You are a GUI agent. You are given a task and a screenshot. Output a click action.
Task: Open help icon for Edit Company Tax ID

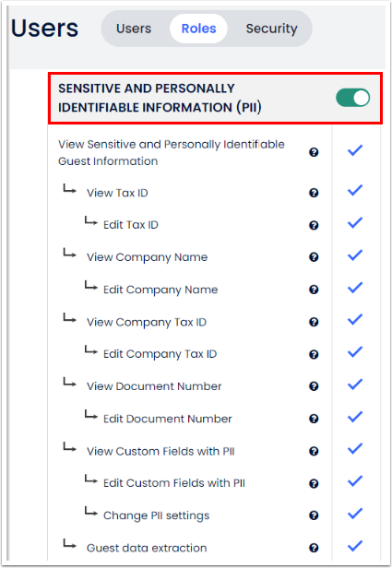pyautogui.click(x=314, y=354)
